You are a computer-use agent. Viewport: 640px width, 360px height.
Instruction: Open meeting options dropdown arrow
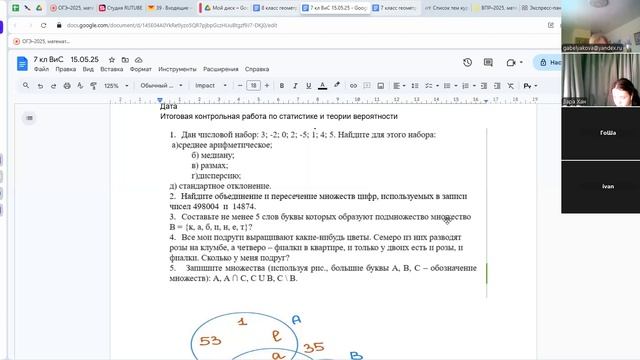pos(521,62)
